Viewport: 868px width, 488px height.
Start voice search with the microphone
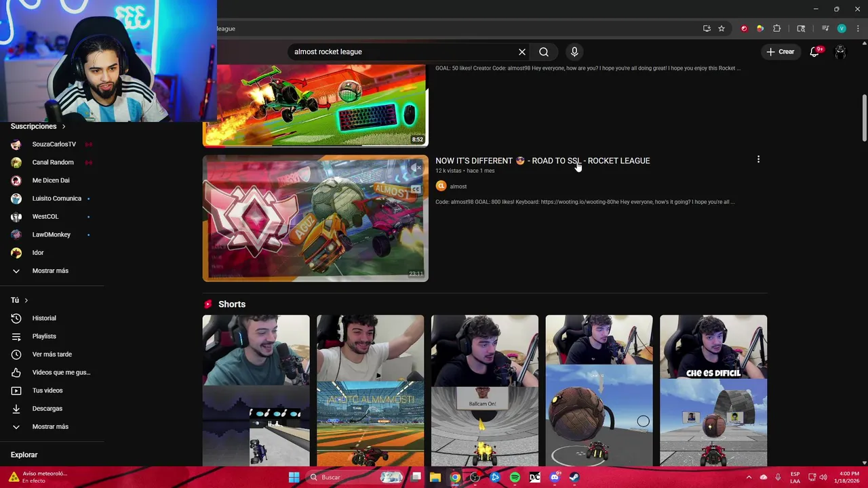(574, 52)
